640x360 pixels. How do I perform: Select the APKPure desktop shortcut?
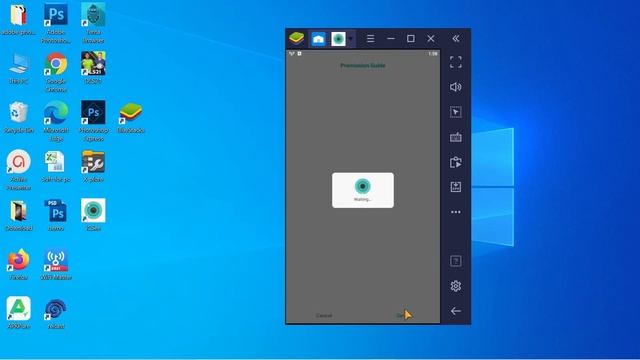(x=19, y=313)
